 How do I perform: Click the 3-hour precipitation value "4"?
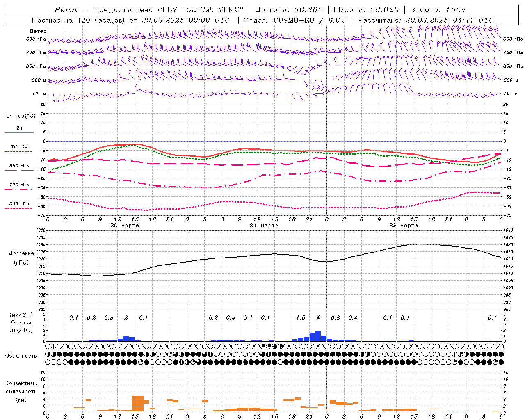[318, 317]
